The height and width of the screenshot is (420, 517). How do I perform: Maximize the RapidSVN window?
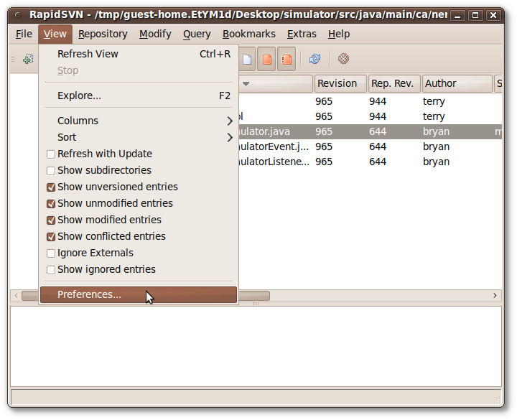475,15
